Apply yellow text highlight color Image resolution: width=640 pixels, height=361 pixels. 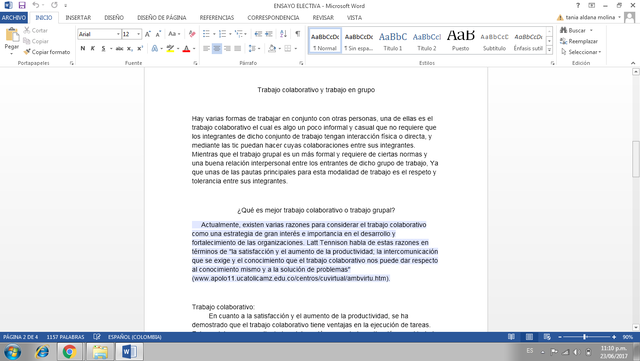pyautogui.click(x=171, y=49)
